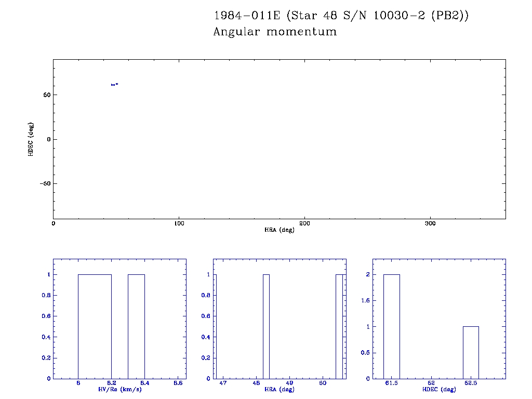Click the blue data point cluster in the scatter plot
Screen dimensions: 532x399
click(114, 84)
